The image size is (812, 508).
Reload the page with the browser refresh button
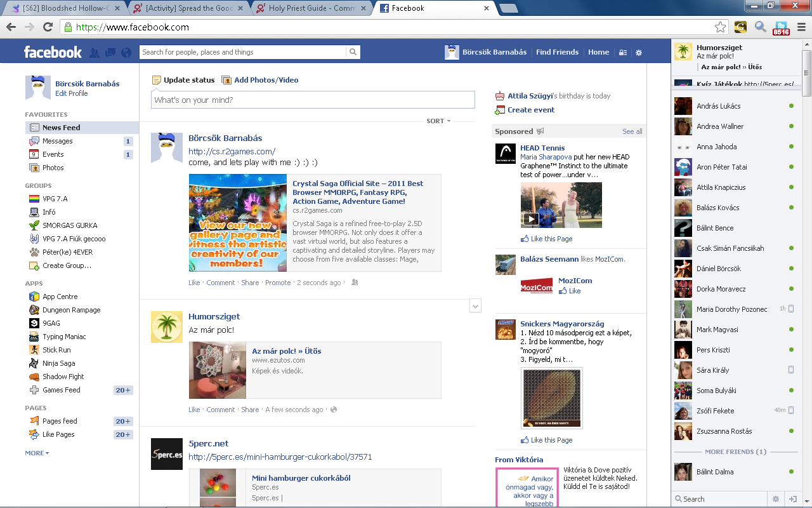click(48, 27)
